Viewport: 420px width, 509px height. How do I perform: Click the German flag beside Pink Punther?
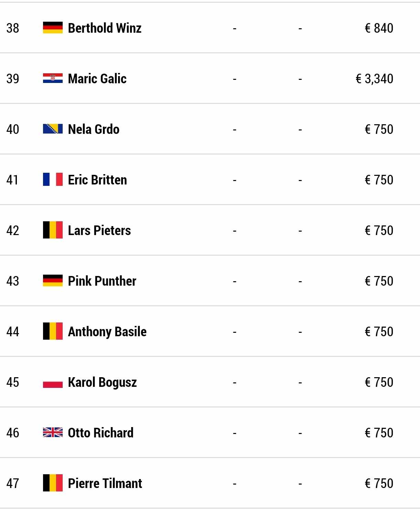point(53,280)
